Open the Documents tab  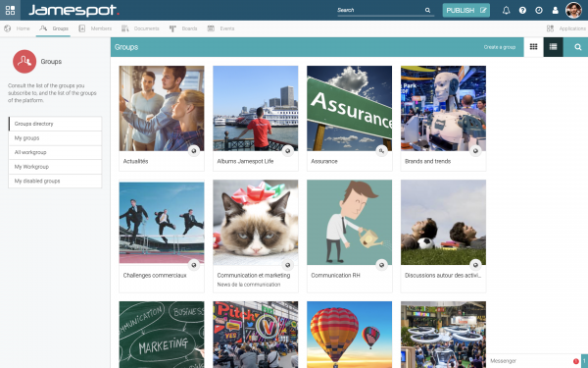point(140,28)
